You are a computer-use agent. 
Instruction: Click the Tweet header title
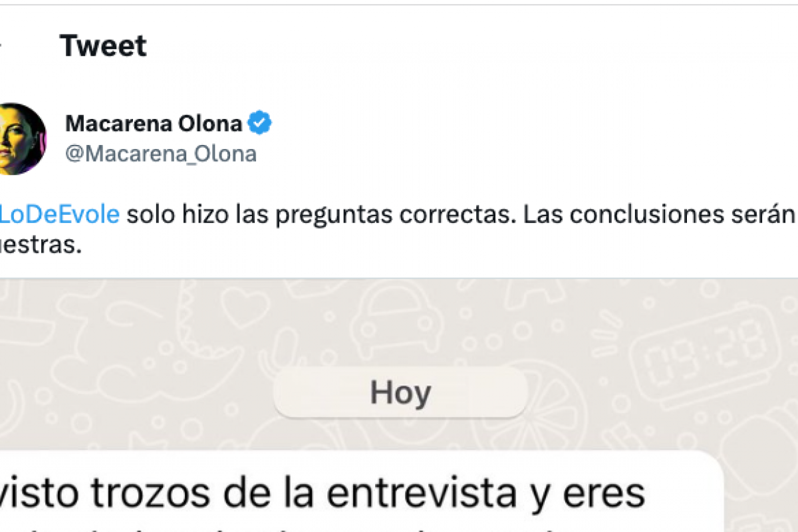point(103,46)
